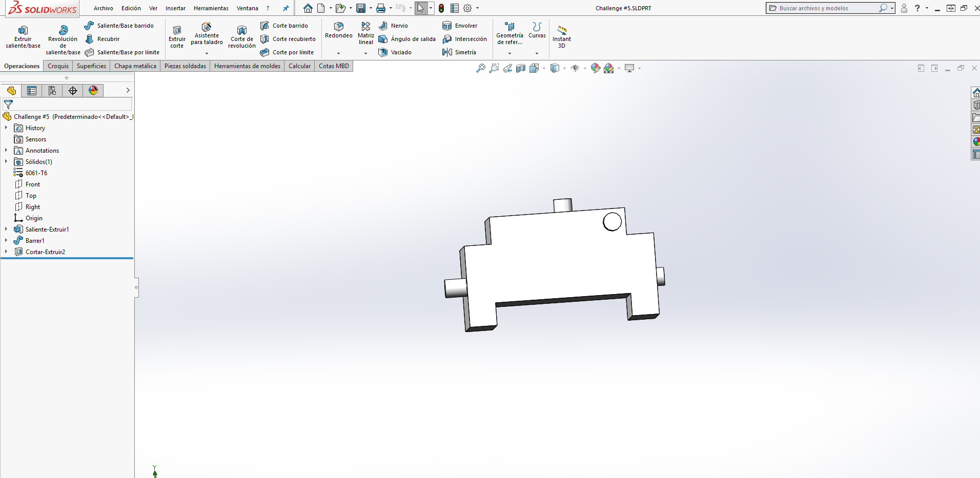
Task: Toggle Instant 3D mode
Action: point(561,36)
